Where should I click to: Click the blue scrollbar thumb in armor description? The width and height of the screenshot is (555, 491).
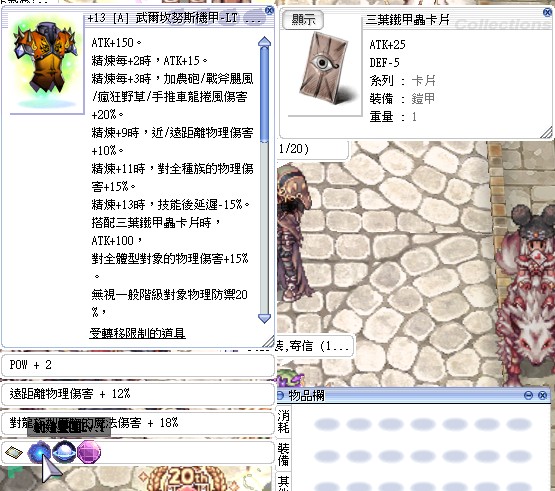(x=264, y=95)
